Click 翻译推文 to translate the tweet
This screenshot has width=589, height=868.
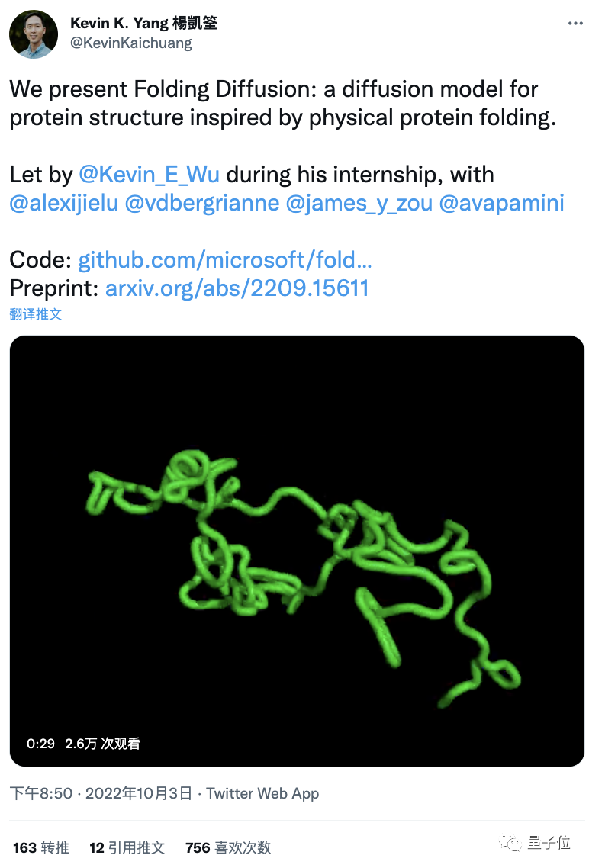point(35,313)
